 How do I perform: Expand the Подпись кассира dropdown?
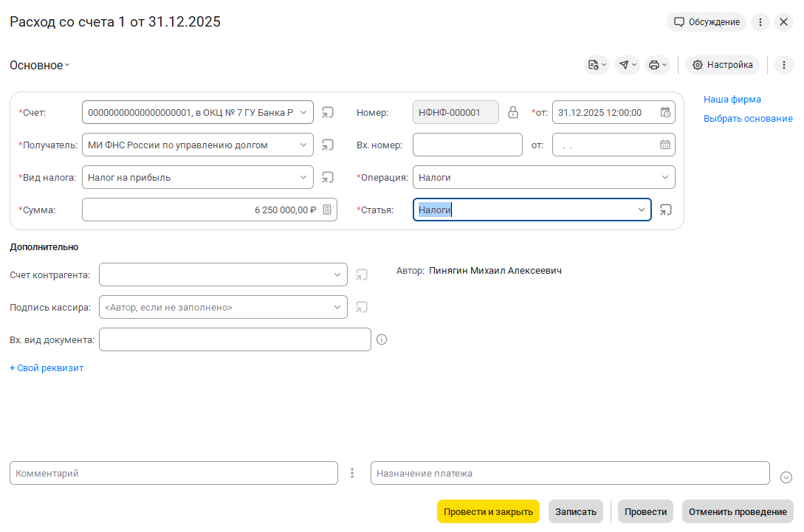point(337,307)
